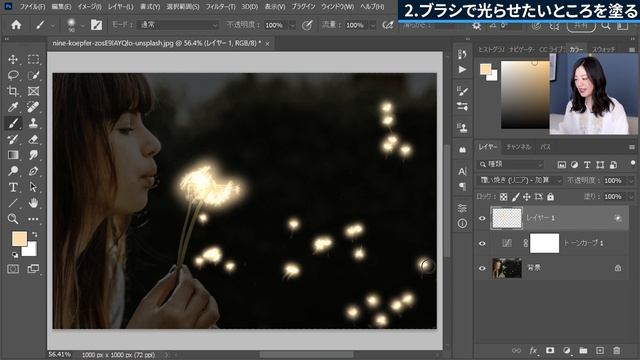The image size is (640, 360).
Task: Close the nine-koepfer document tab
Action: 267,44
